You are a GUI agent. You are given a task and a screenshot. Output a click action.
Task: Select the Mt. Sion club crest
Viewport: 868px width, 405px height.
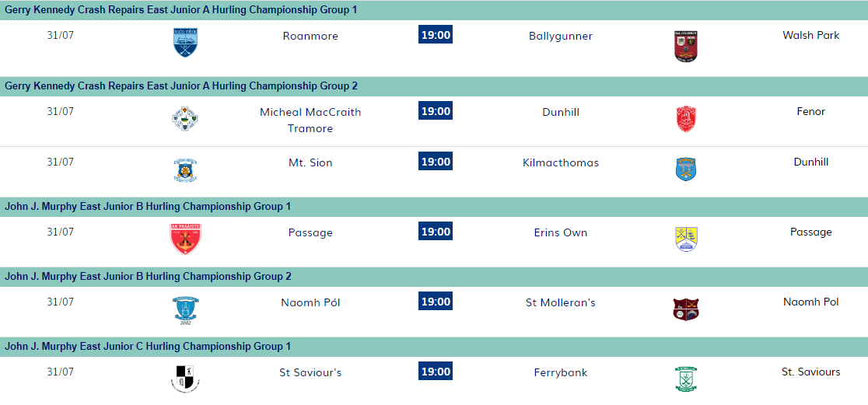coord(185,169)
